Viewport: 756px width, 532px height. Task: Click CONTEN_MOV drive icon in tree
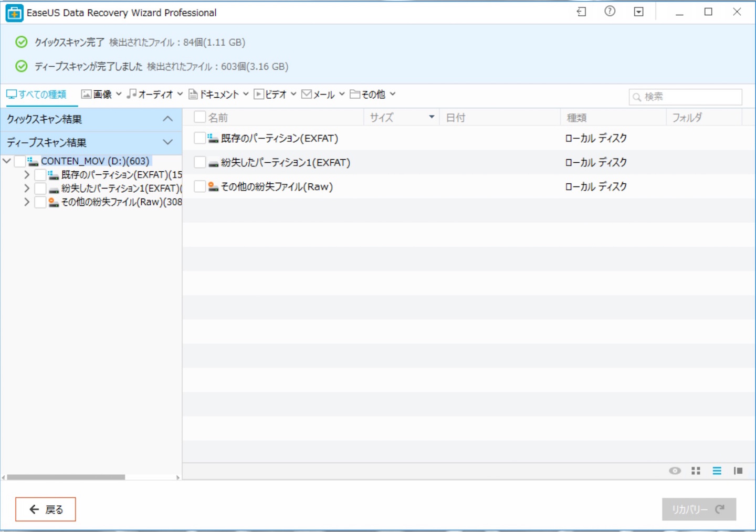pyautogui.click(x=33, y=161)
